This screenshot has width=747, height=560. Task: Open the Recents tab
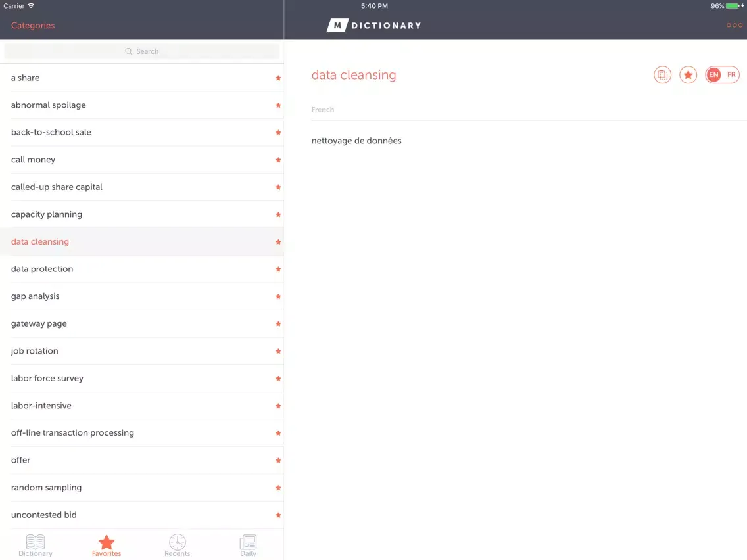pyautogui.click(x=178, y=546)
